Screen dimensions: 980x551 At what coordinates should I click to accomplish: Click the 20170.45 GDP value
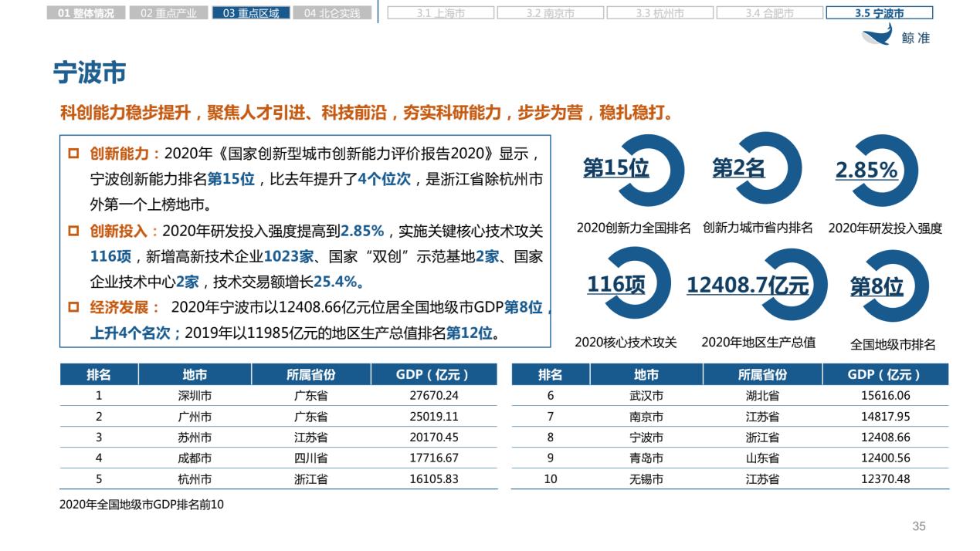[434, 438]
